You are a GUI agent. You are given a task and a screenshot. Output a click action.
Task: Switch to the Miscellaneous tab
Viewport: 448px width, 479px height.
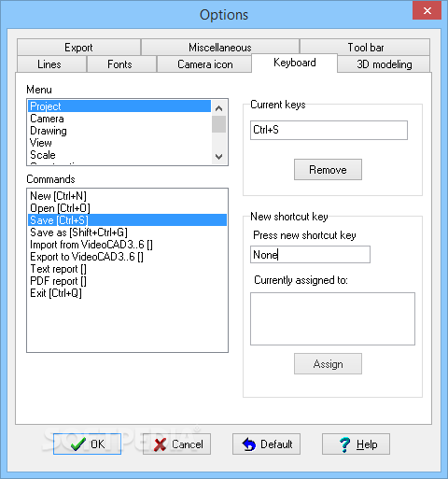pos(220,48)
